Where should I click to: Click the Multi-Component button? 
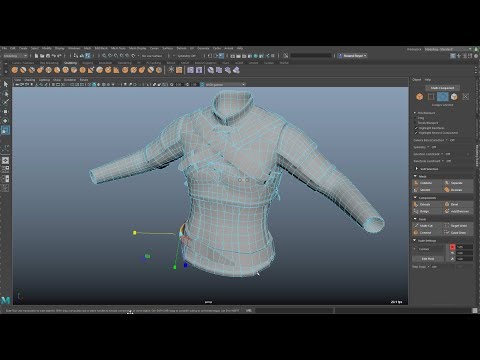pos(442,88)
